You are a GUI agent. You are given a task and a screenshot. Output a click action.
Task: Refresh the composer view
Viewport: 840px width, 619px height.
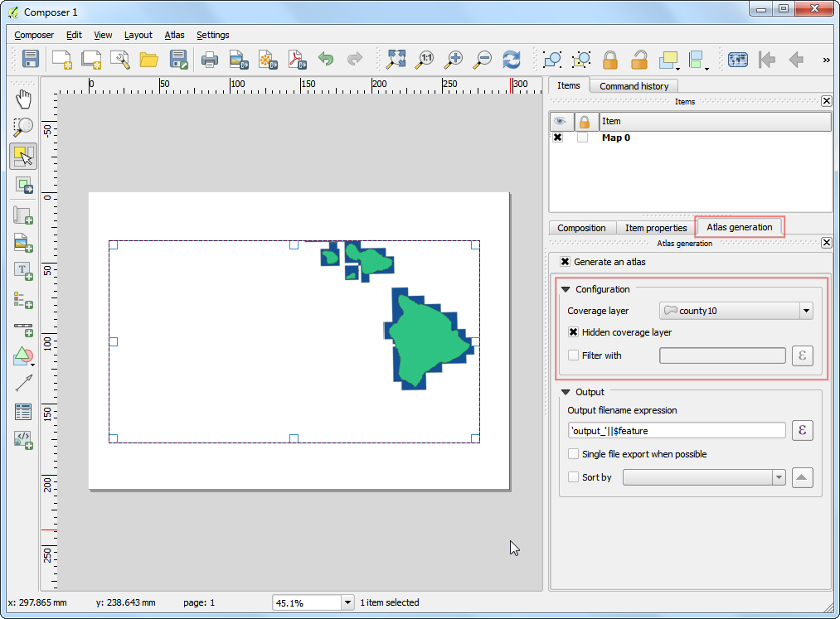pyautogui.click(x=512, y=59)
